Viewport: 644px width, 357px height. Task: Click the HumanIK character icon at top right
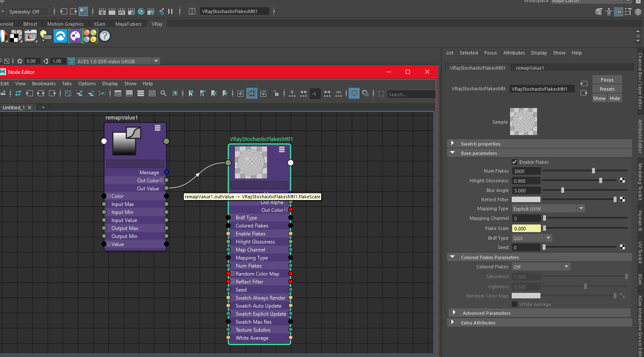(609, 12)
